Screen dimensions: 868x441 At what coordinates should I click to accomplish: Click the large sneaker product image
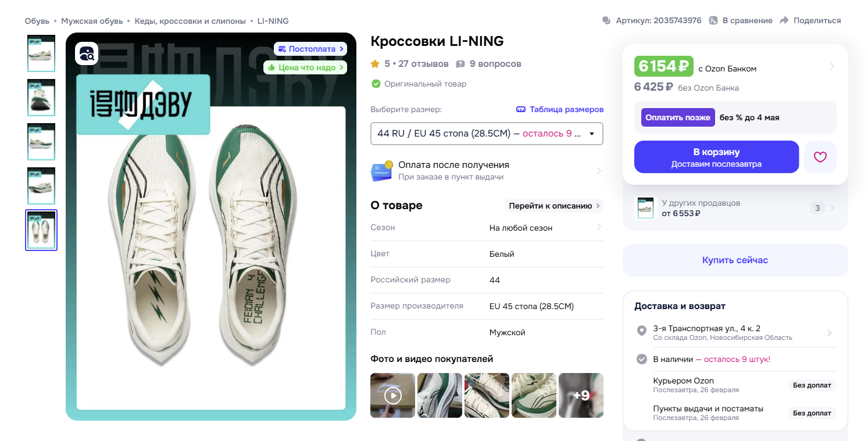click(x=211, y=227)
